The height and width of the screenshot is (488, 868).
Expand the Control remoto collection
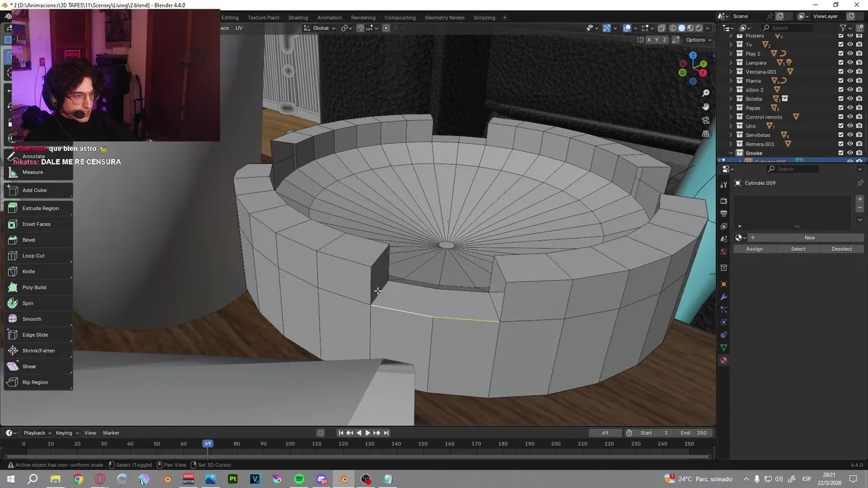pyautogui.click(x=731, y=117)
